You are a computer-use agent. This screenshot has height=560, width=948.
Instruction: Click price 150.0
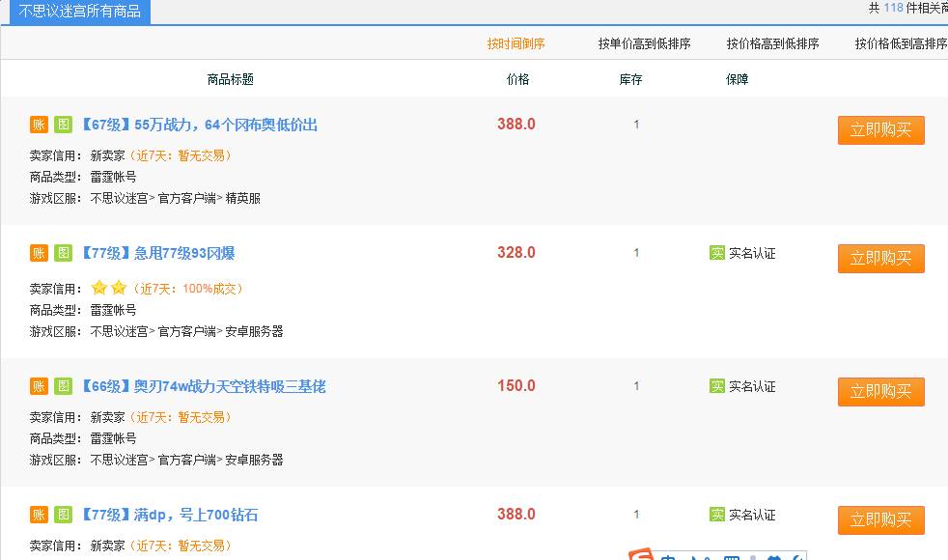(516, 385)
